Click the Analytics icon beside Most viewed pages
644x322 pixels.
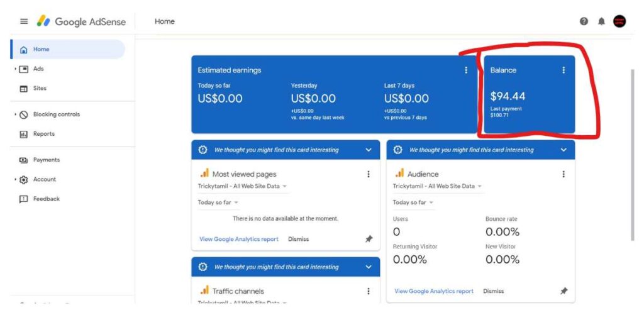204,174
